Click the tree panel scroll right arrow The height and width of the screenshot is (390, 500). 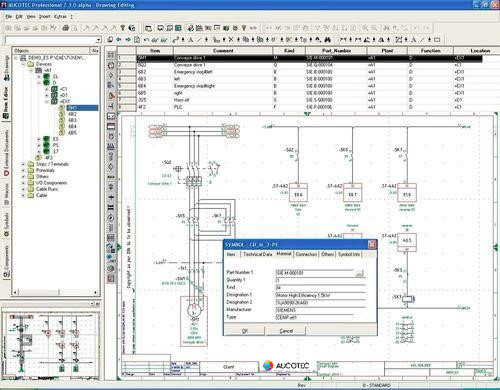tap(96, 292)
